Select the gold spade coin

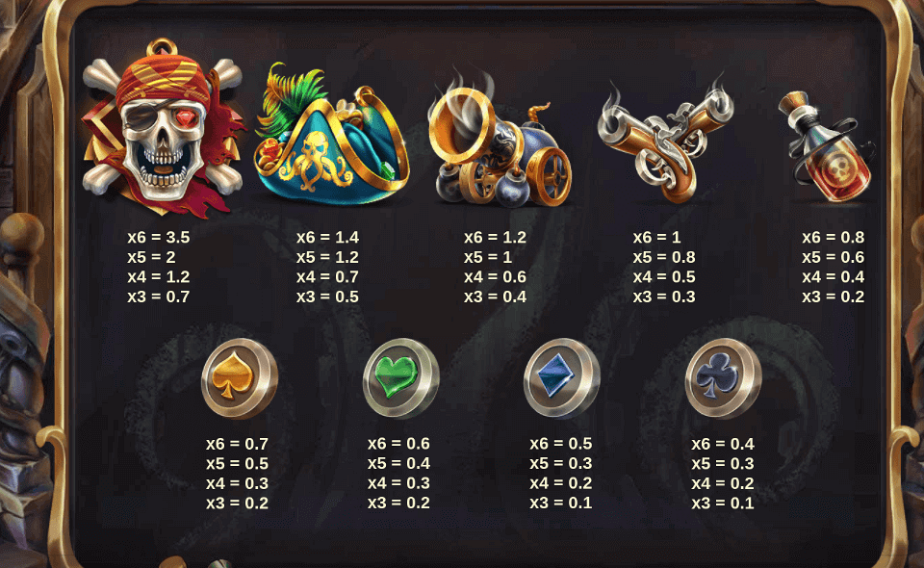coord(240,378)
